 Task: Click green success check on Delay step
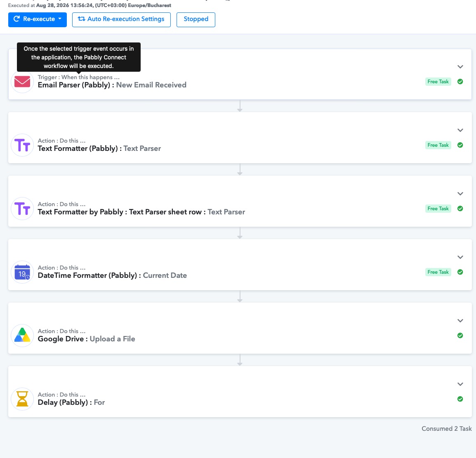click(x=460, y=399)
